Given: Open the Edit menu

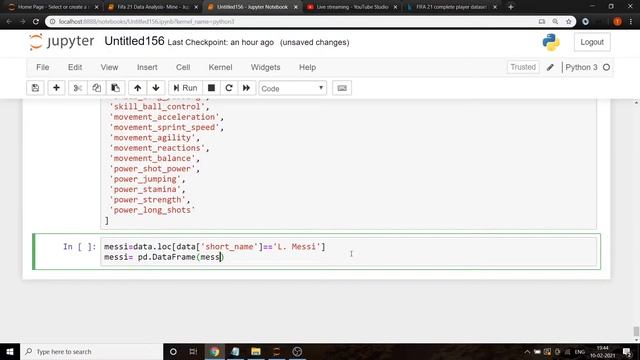Looking at the screenshot, I should 75,67.
